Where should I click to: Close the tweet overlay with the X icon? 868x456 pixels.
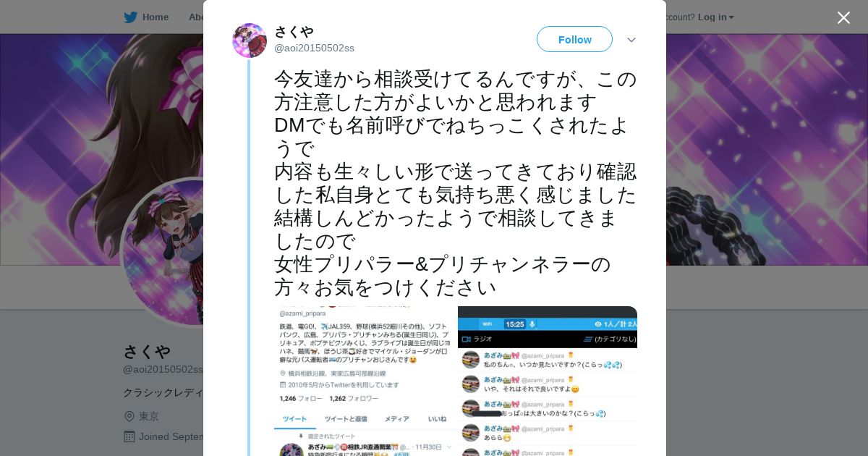843,17
